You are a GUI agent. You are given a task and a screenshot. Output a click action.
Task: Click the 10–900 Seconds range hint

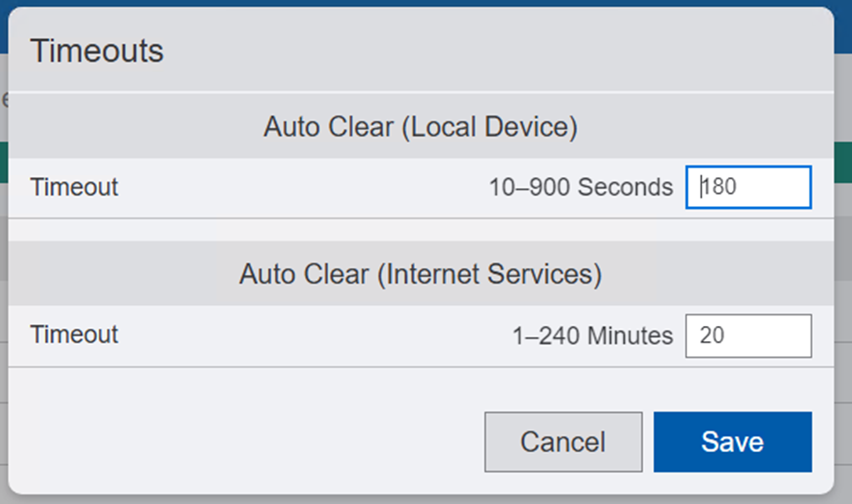point(581,188)
